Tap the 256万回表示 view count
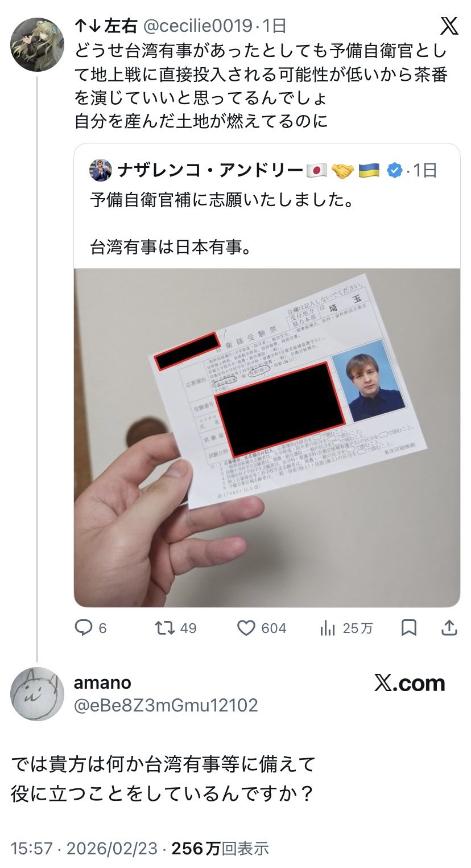 220,849
